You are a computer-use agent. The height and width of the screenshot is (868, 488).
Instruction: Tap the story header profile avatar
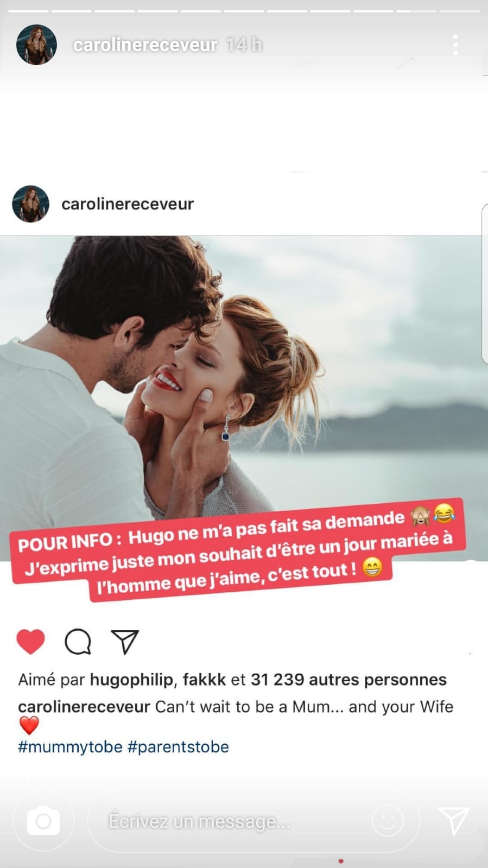[x=36, y=45]
